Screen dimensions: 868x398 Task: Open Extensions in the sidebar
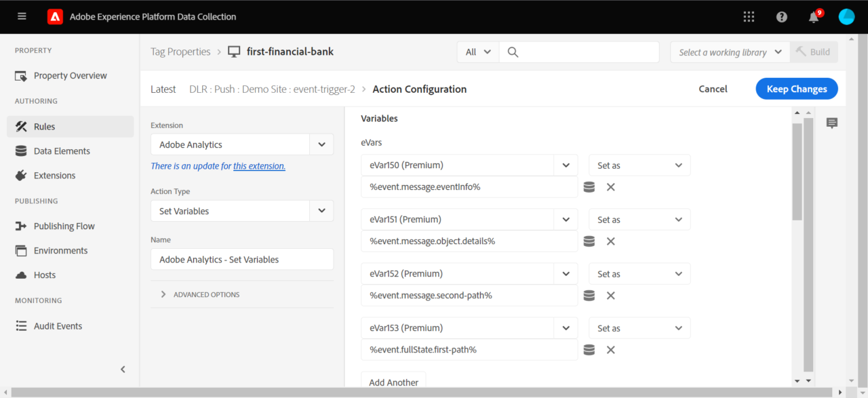[x=54, y=176]
